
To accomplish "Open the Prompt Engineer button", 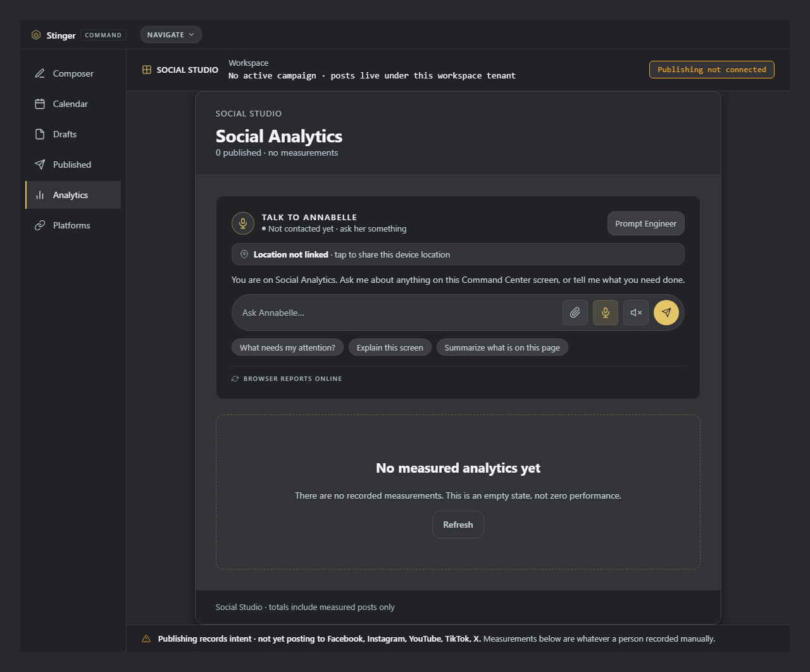I will pos(645,223).
